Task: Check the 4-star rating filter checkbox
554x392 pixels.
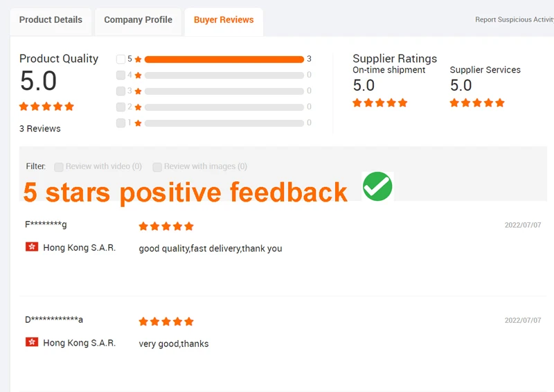Action: 121,75
